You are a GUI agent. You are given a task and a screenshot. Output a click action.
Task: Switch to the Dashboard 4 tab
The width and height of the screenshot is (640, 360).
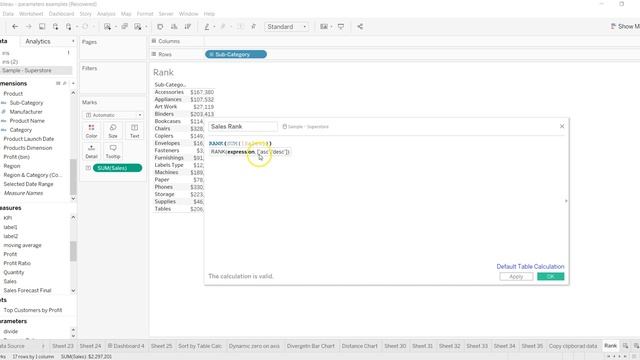click(x=126, y=346)
